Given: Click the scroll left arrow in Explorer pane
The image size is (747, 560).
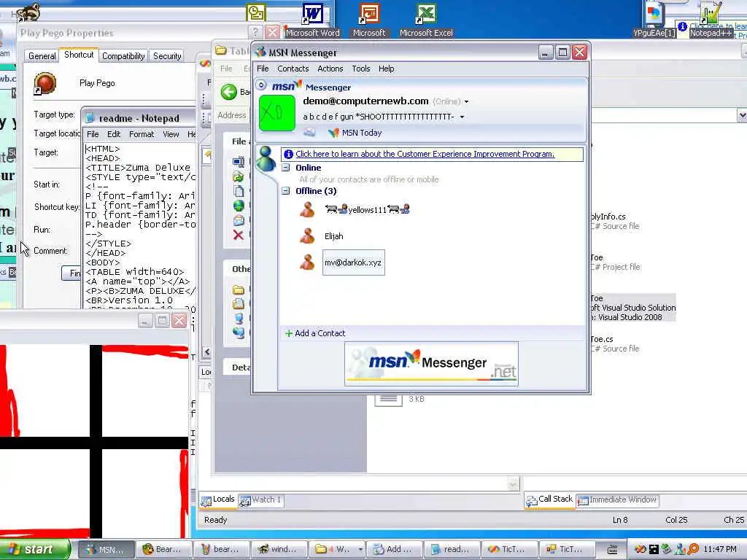Looking at the screenshot, I should [x=206, y=352].
